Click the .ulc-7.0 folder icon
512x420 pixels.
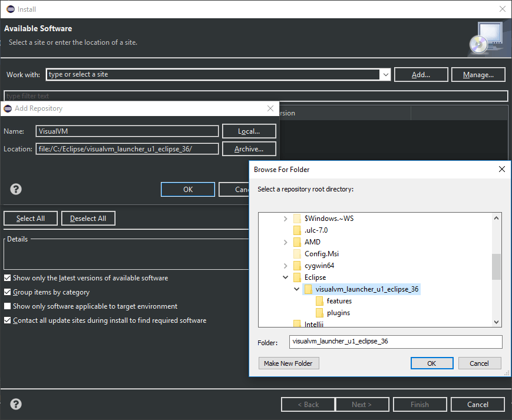point(298,230)
